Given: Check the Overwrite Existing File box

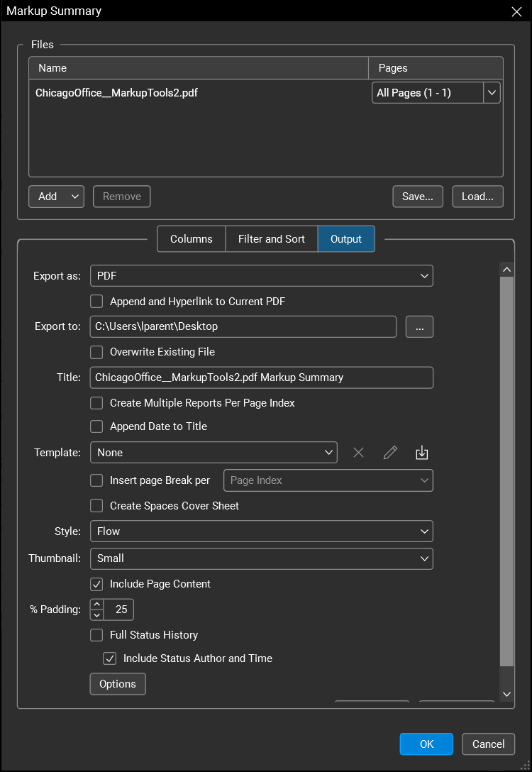Looking at the screenshot, I should [x=97, y=352].
